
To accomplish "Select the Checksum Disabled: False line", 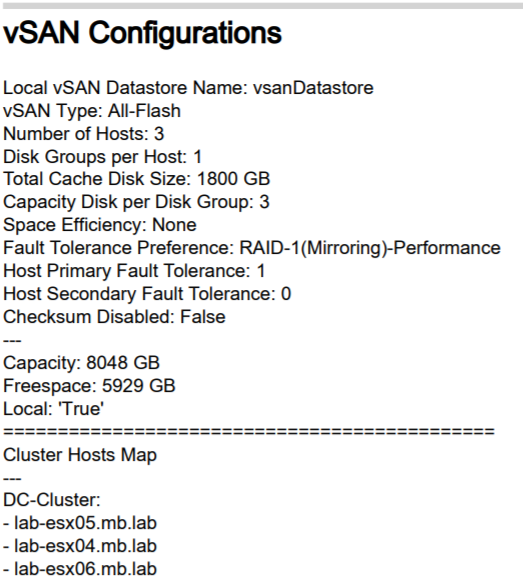I will 114,317.
